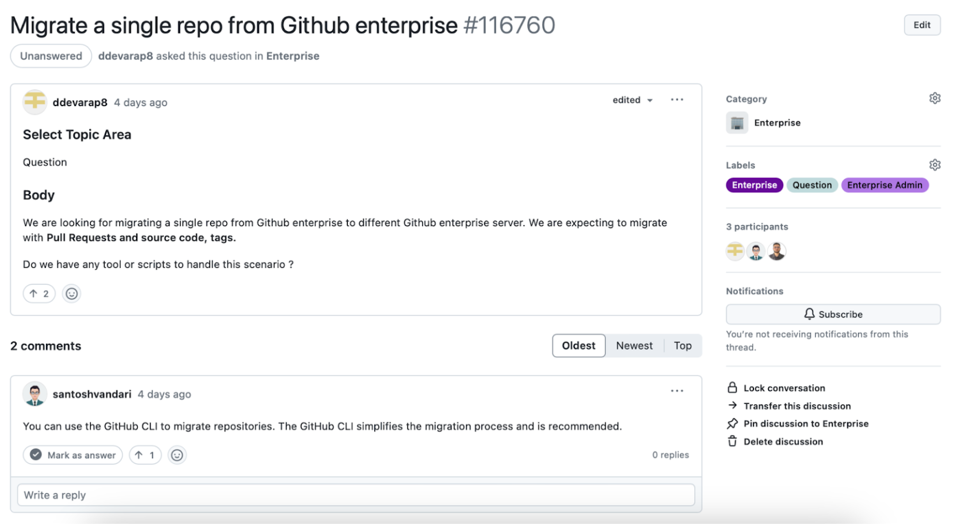Viewport: 980px width, 524px height.
Task: Open the kebab menu on santoshvandari's comment
Action: [x=677, y=390]
